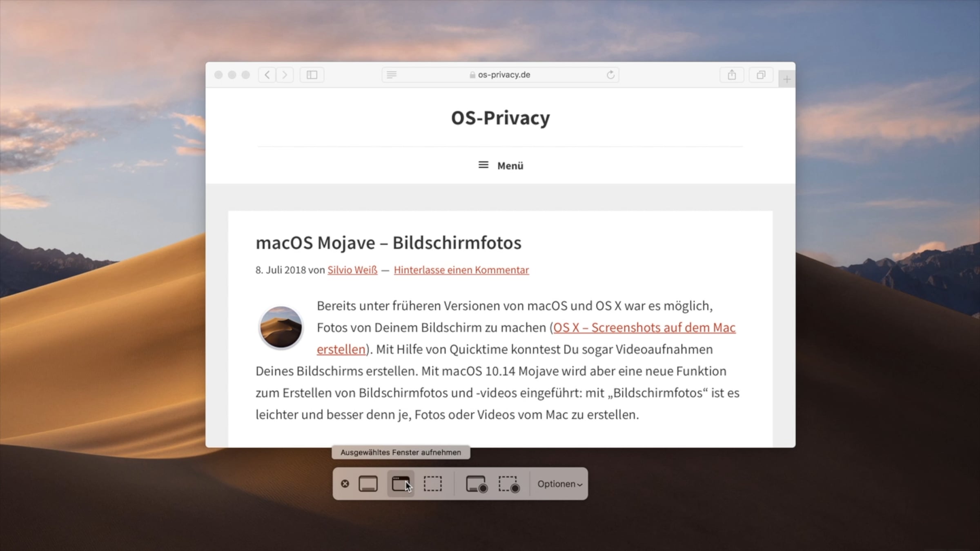
Task: Select capture selected window mode
Action: (x=401, y=484)
